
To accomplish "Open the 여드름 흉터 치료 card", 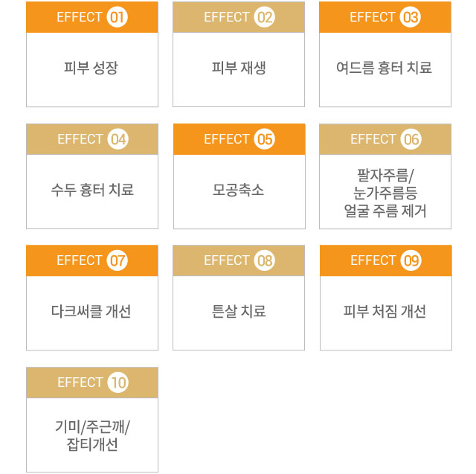I will point(385,54).
